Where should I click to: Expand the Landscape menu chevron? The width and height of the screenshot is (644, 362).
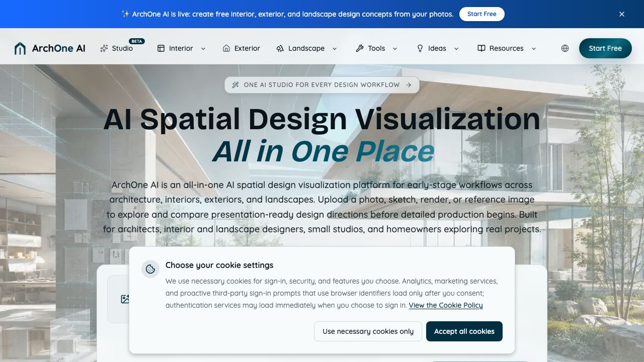[335, 48]
